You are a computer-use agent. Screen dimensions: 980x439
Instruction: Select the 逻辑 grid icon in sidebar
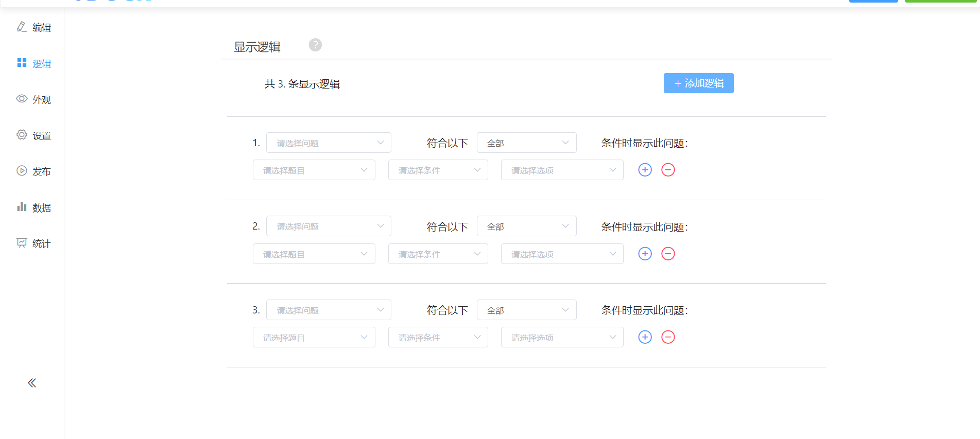(x=22, y=63)
